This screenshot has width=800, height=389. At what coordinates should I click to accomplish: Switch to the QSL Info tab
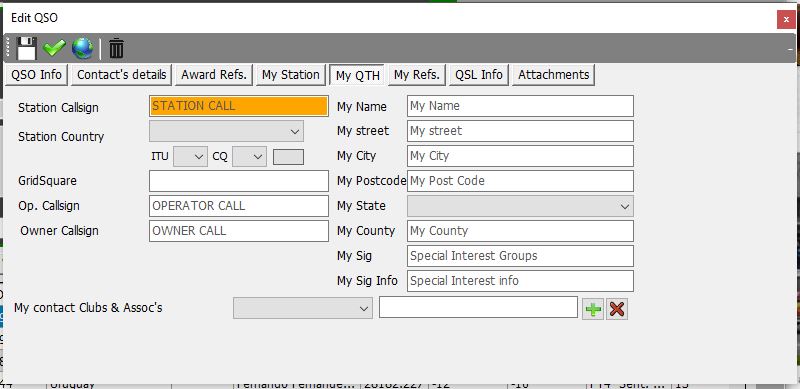(x=479, y=75)
